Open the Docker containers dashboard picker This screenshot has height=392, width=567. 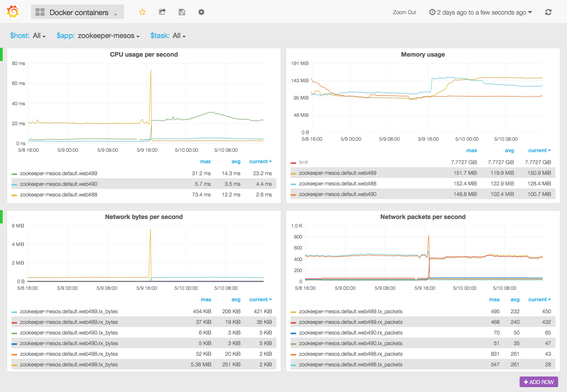tap(78, 12)
